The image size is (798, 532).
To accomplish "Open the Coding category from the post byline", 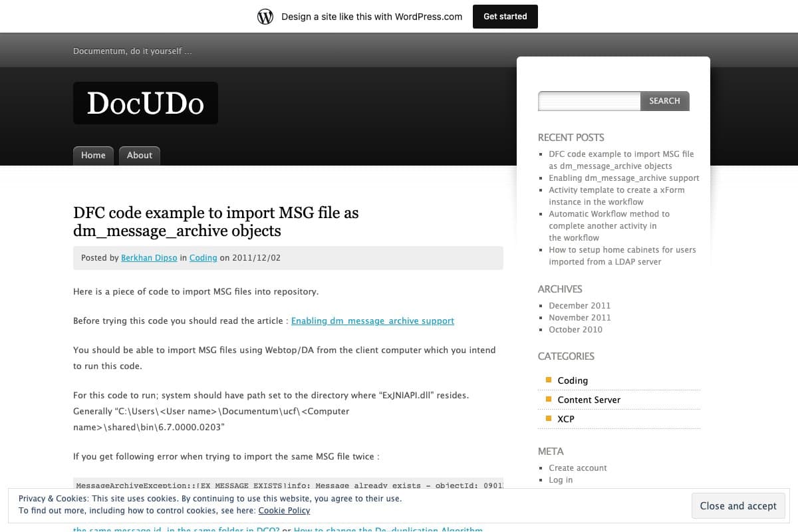I will coord(203,257).
